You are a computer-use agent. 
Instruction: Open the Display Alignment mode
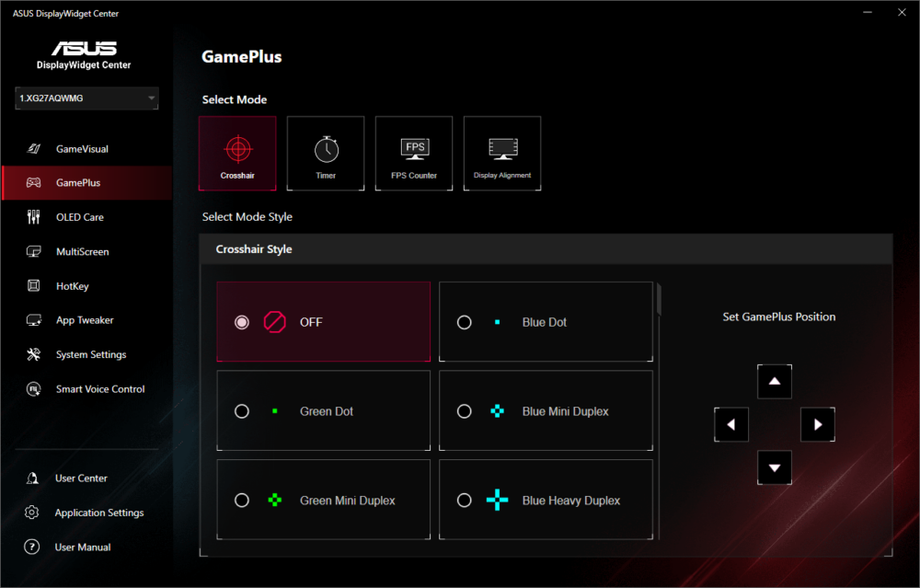[x=502, y=153]
